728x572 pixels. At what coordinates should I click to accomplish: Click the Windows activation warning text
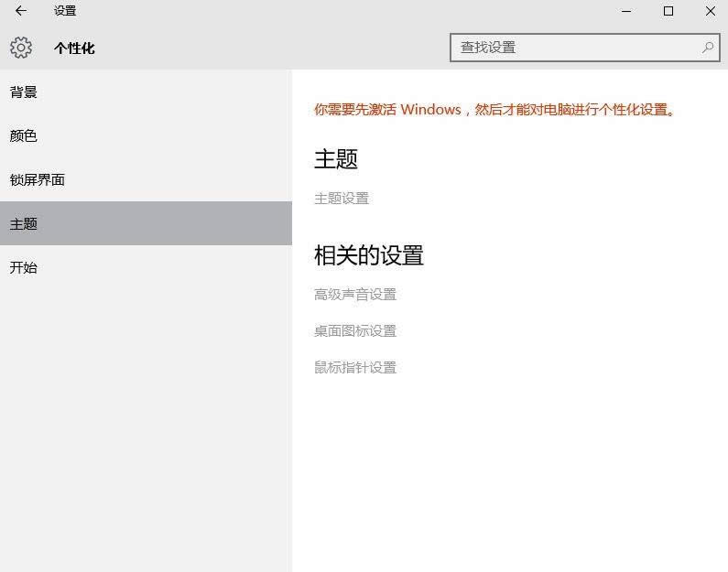pos(495,110)
